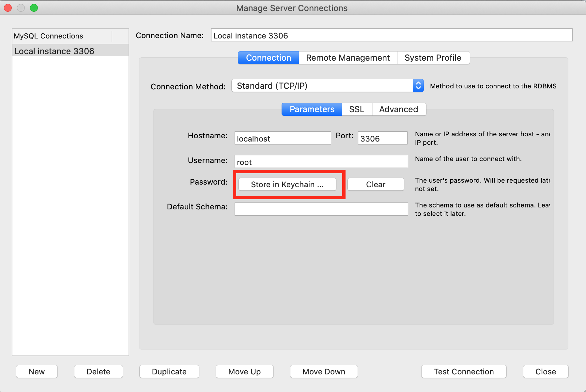This screenshot has height=392, width=586.
Task: Click the 'Connection Name:' label
Action: pos(170,36)
